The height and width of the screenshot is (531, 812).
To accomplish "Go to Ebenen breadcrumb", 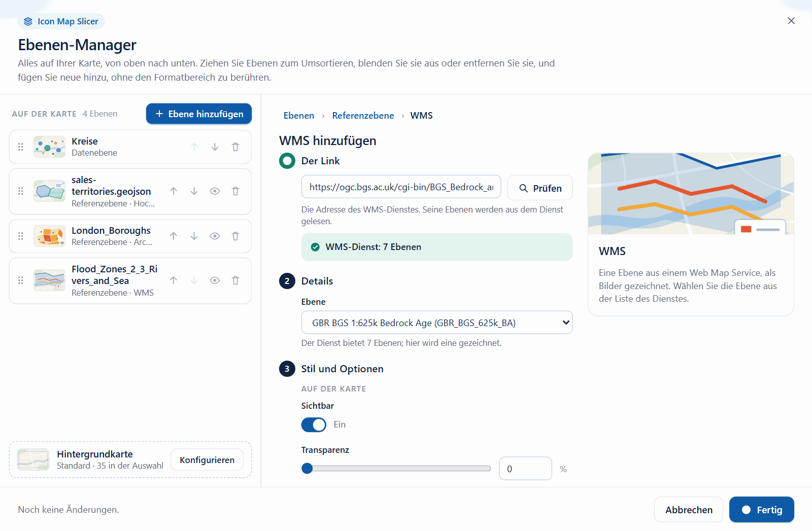I will [299, 116].
